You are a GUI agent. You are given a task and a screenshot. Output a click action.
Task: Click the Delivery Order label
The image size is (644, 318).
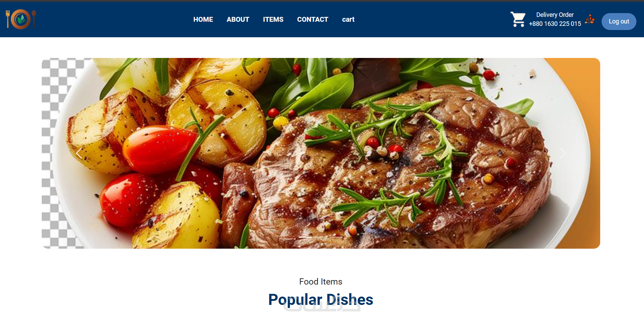click(x=555, y=15)
